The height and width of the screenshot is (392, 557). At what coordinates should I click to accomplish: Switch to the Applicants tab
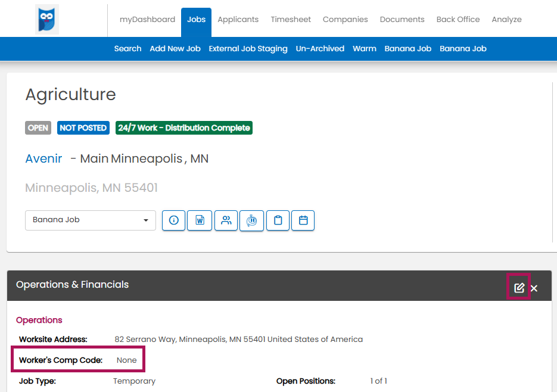238,19
